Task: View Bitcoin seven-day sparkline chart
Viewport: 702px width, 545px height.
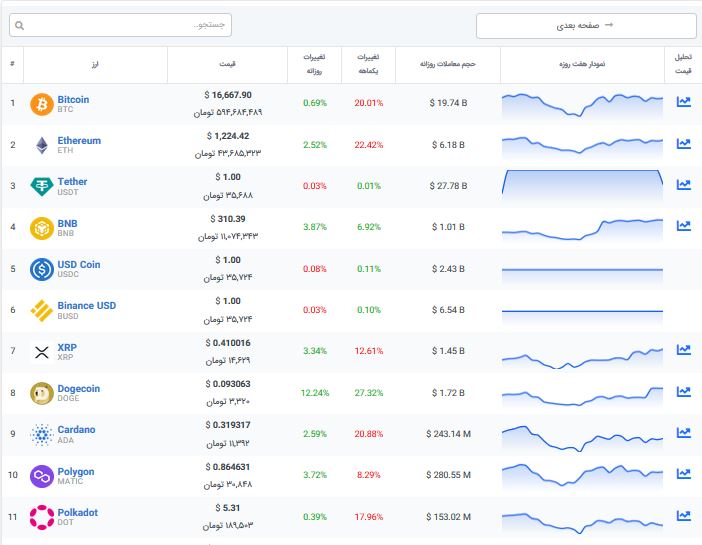Action: coord(582,106)
